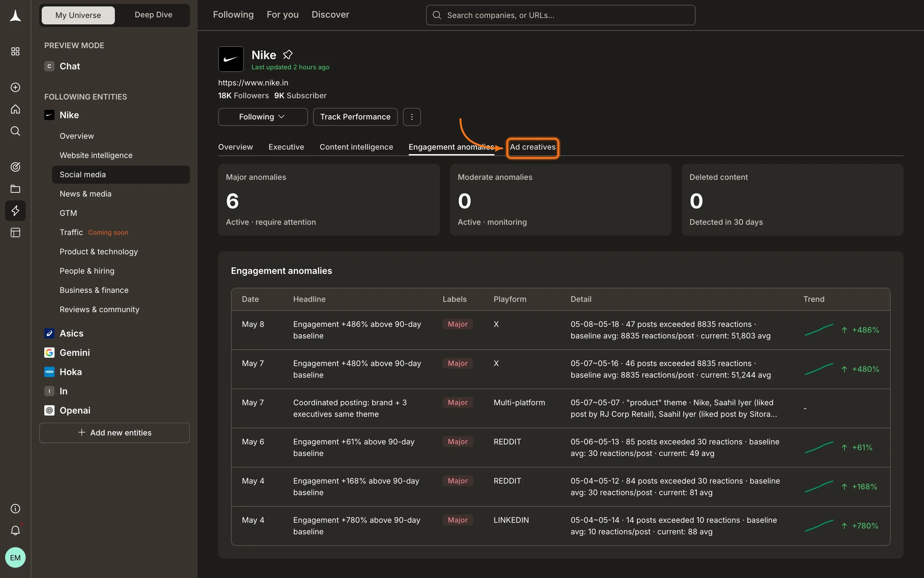
Task: Click the Track Performance button
Action: pyautogui.click(x=355, y=117)
